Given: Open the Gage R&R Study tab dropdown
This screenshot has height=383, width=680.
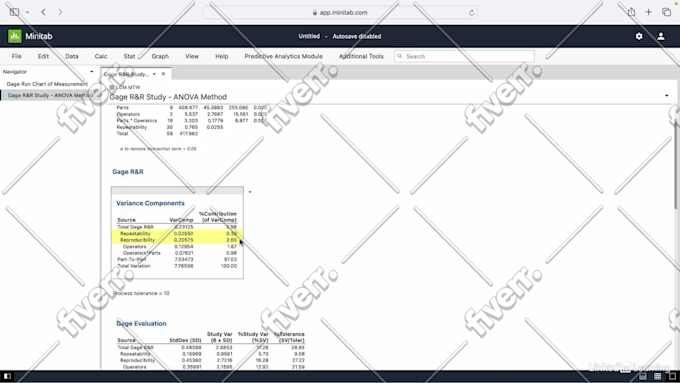Looking at the screenshot, I should (154, 74).
